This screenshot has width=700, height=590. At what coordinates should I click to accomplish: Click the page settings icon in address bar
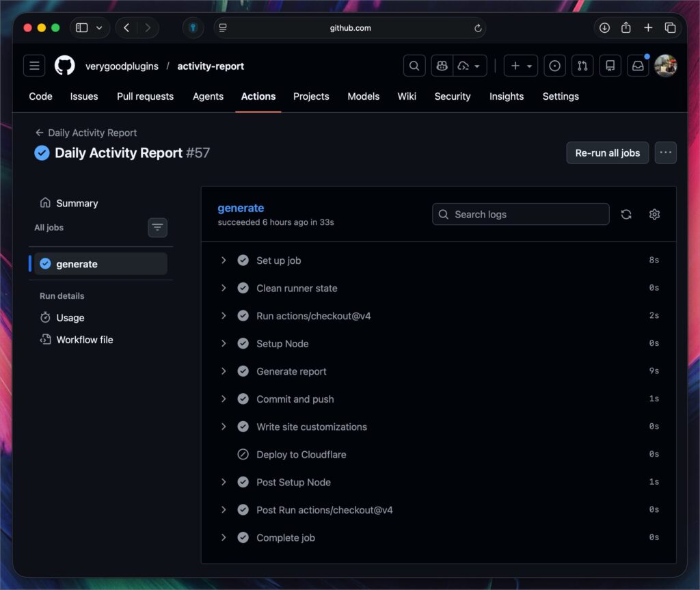coord(223,28)
